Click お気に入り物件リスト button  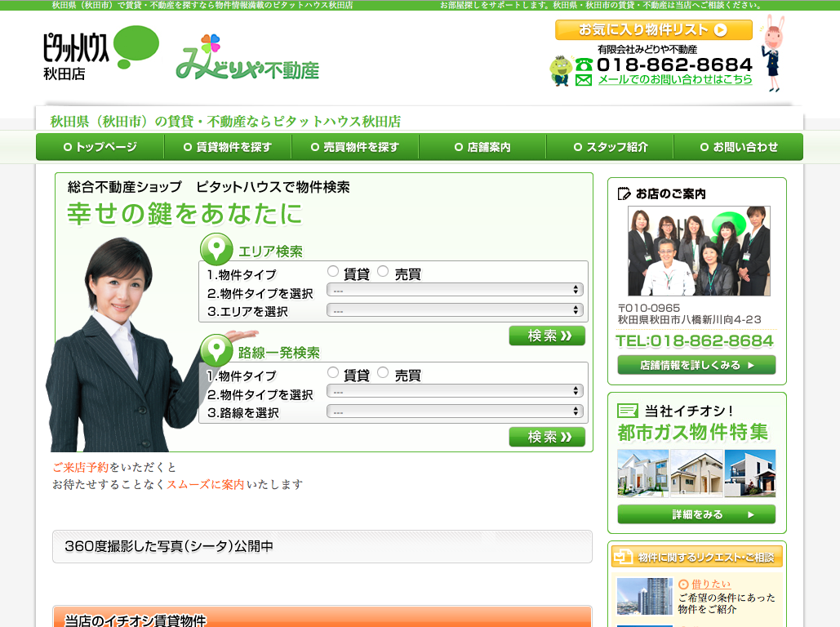[x=653, y=30]
